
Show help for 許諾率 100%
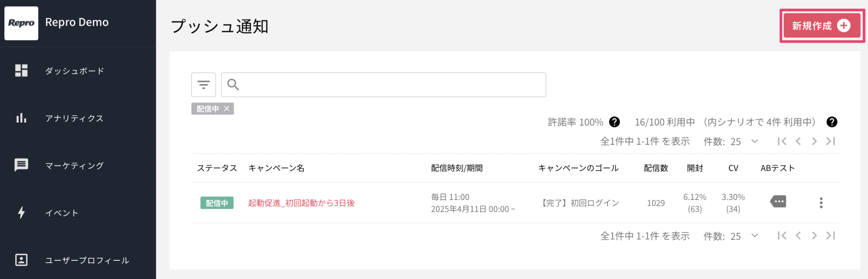[x=614, y=122]
